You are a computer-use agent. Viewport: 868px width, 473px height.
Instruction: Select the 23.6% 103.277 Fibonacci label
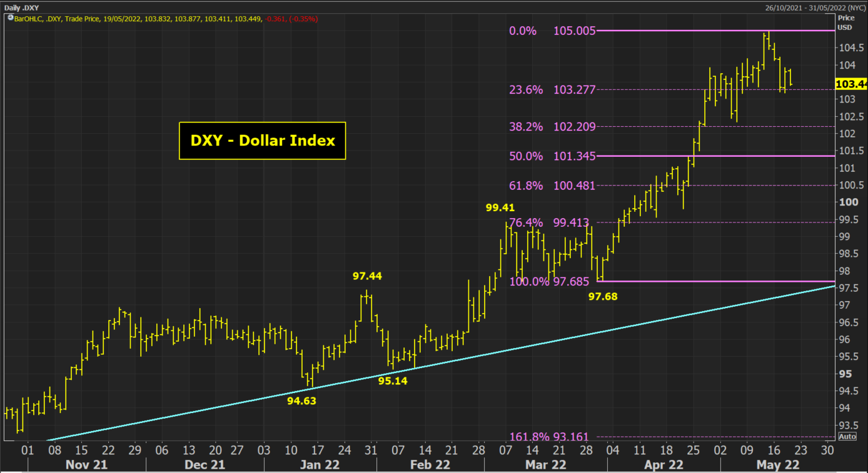(553, 89)
